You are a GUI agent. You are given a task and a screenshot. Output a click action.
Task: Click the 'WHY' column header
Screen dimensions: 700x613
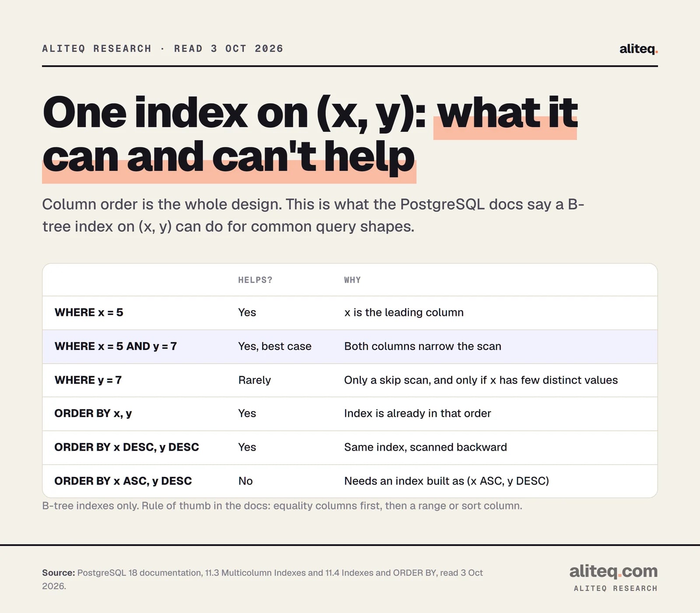[x=352, y=280]
